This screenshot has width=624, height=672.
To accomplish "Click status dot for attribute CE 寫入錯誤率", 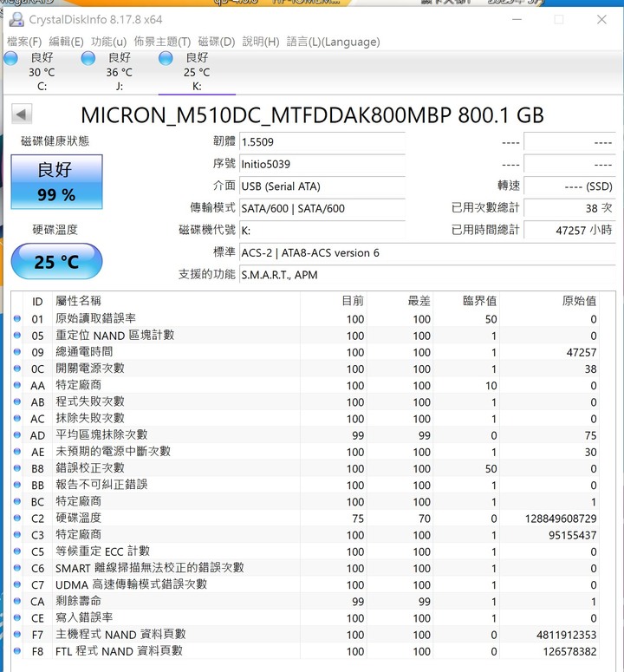I will click(17, 617).
